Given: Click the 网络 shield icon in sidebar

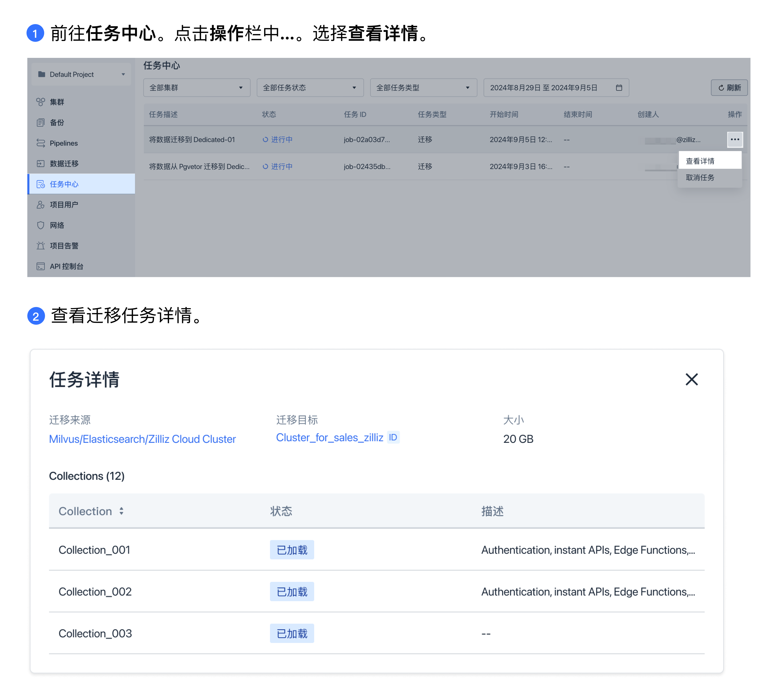Looking at the screenshot, I should (x=40, y=225).
